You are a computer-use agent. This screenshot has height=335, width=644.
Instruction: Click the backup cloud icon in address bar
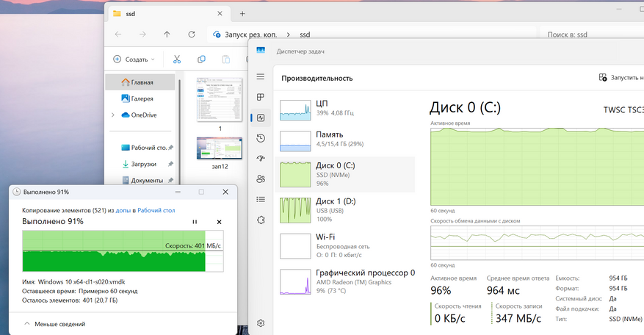click(217, 35)
